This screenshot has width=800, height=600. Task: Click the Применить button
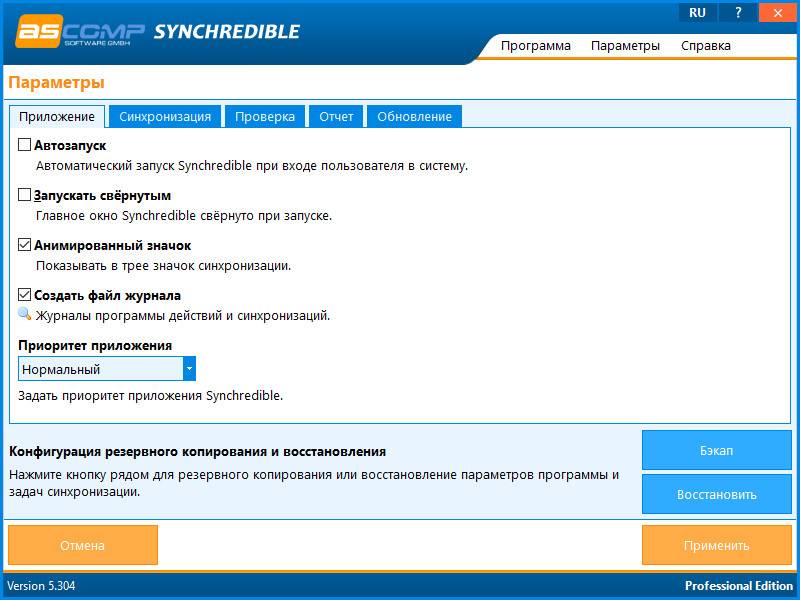[716, 545]
